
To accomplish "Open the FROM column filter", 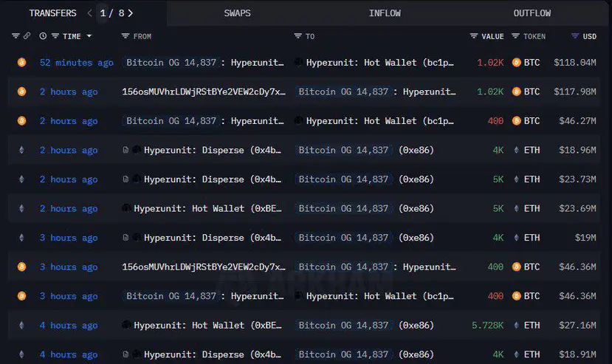I will tap(126, 36).
